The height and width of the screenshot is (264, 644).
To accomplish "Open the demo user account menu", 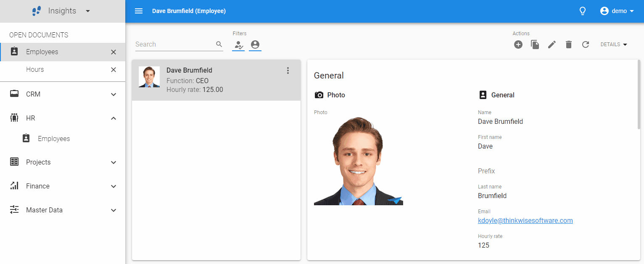I will pos(617,11).
